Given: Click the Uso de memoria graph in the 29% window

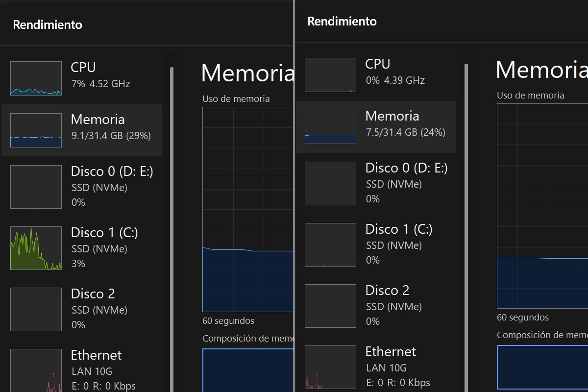Looking at the screenshot, I should pos(248,209).
